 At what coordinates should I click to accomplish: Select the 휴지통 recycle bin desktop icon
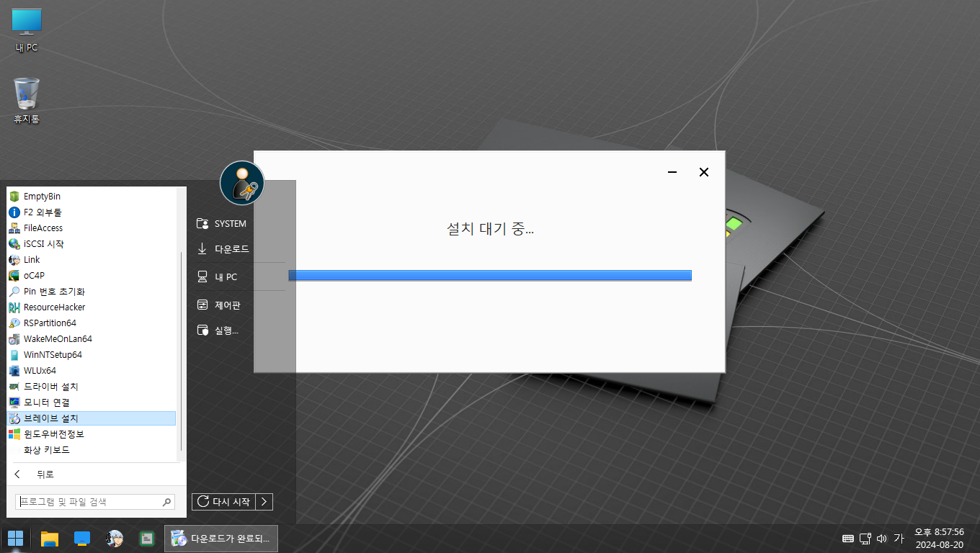[27, 101]
